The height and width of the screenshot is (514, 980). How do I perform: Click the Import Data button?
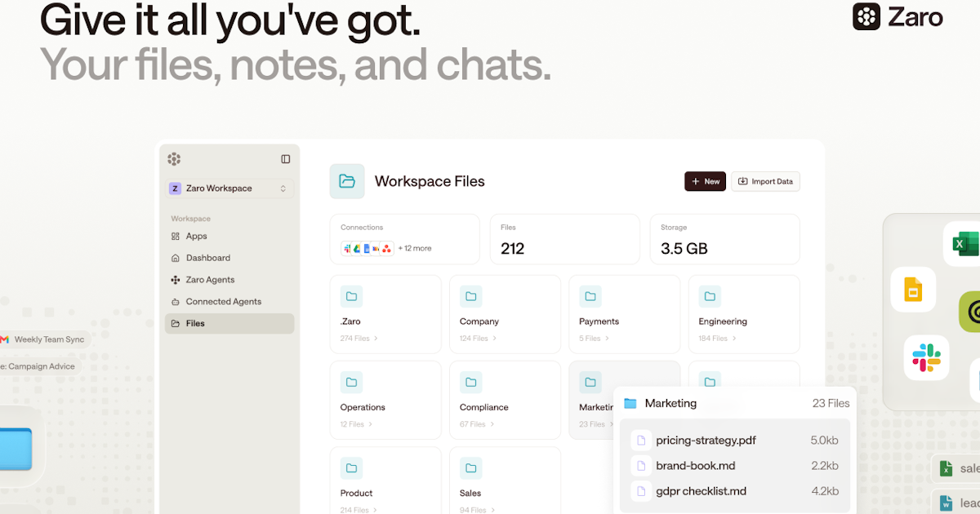[x=765, y=181]
